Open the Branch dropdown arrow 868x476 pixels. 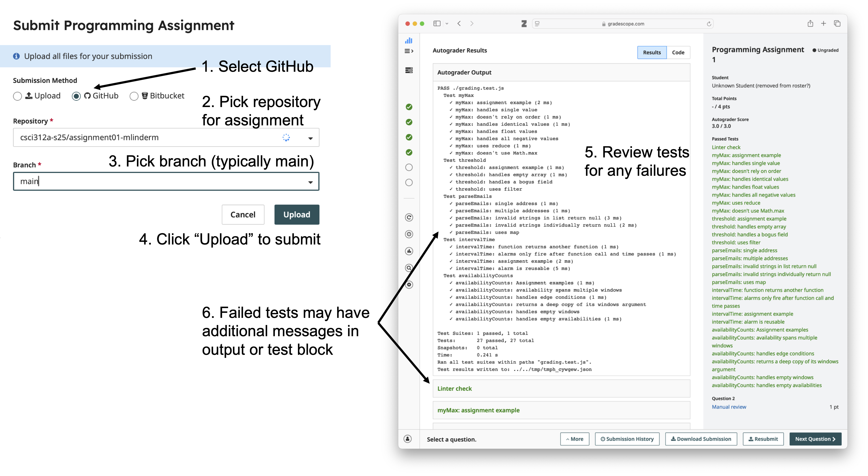point(310,182)
